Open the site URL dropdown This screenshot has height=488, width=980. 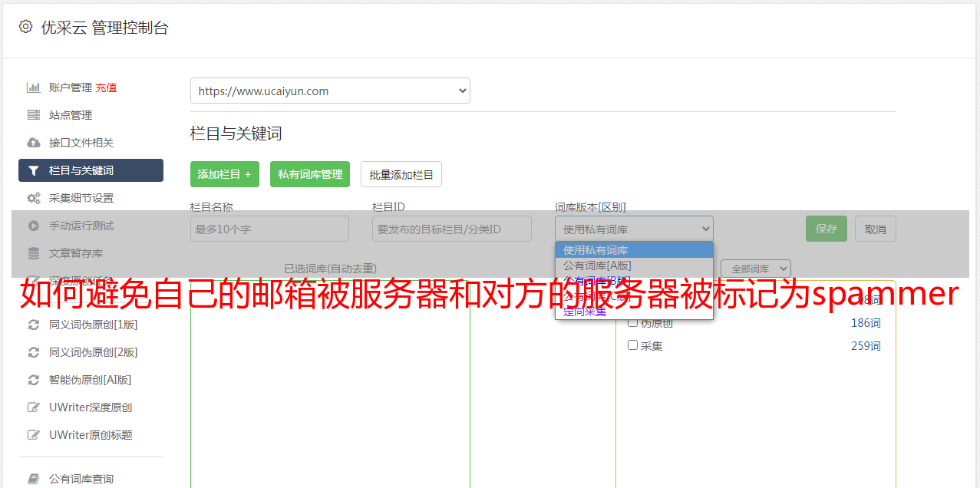tap(330, 91)
